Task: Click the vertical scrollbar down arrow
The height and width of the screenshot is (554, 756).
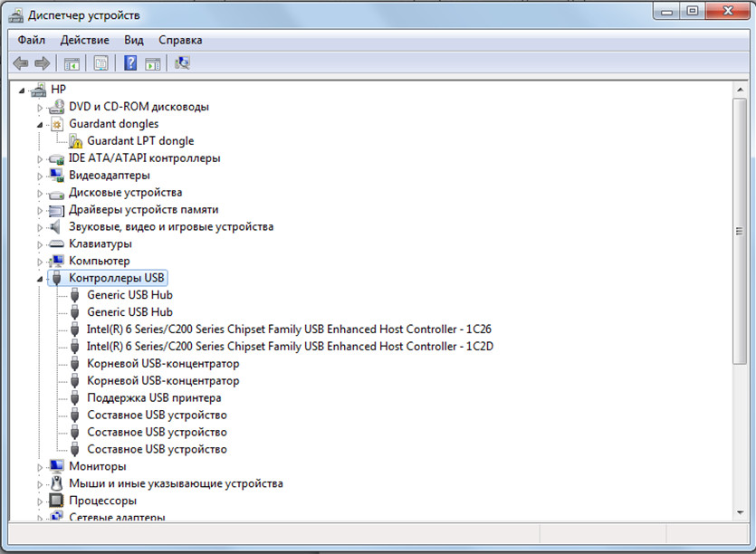Action: pos(740,513)
